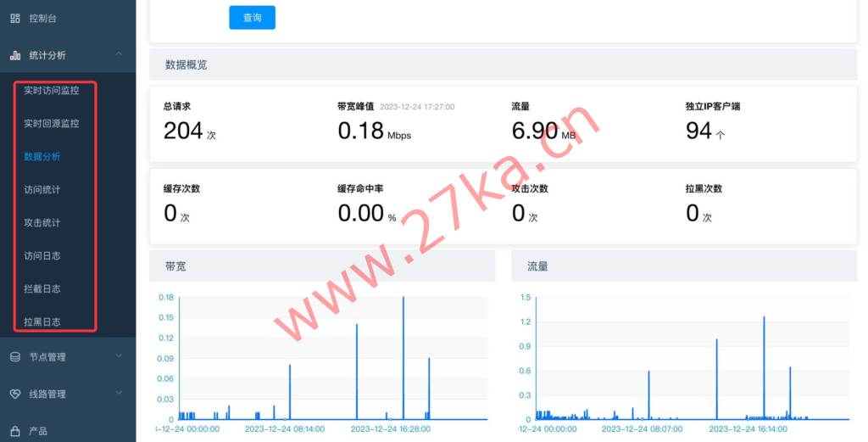View the 访问日志 page

42,255
